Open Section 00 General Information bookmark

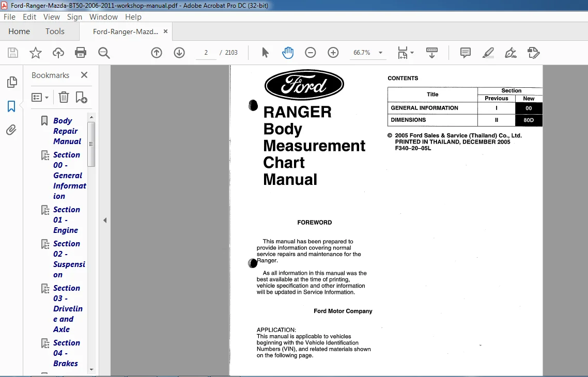[70, 176]
